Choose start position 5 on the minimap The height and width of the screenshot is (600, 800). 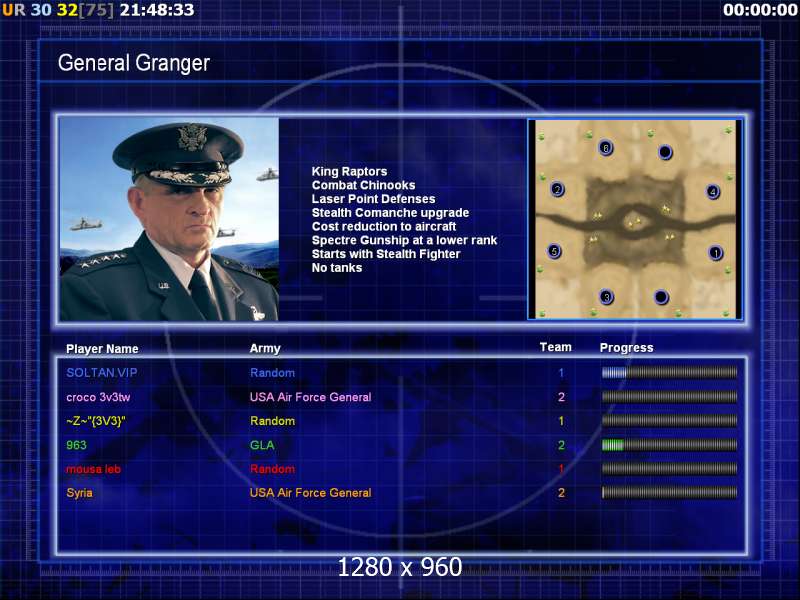coord(554,251)
